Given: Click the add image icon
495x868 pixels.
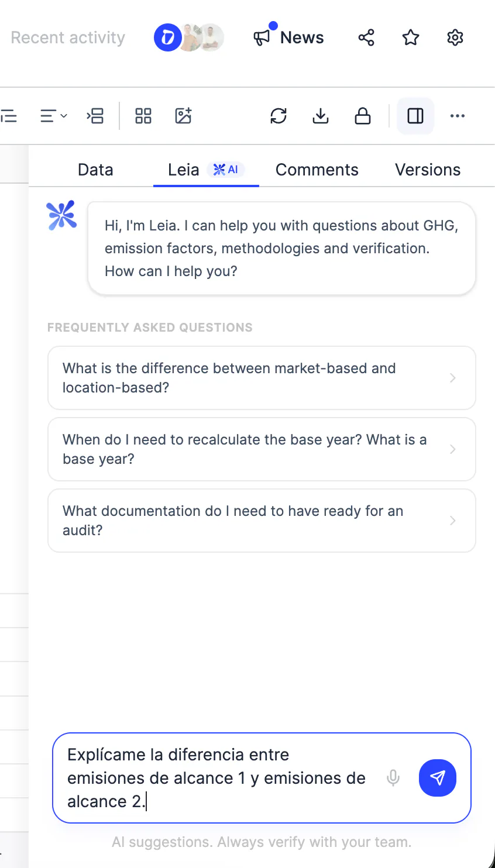Looking at the screenshot, I should point(184,116).
